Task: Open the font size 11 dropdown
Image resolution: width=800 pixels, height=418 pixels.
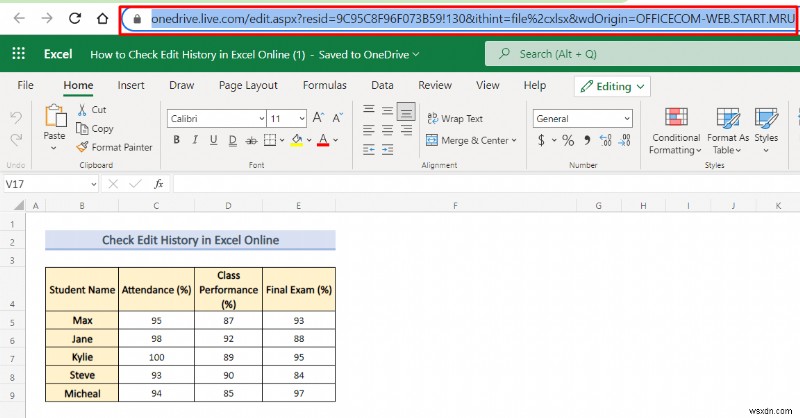Action: 302,118
